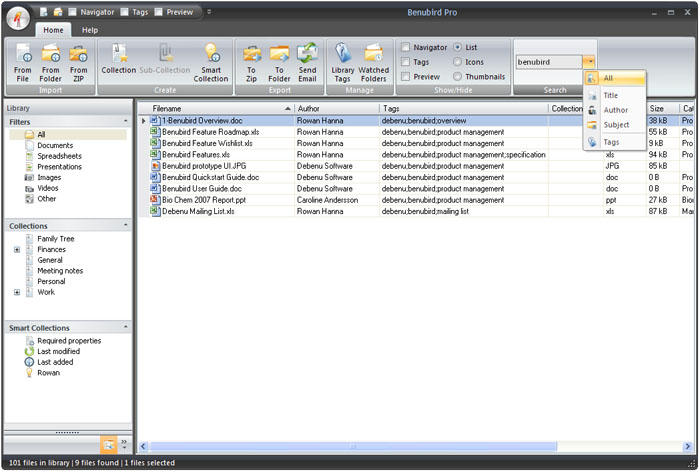Select the Thumbnails view radio button
The height and width of the screenshot is (472, 700).
pyautogui.click(x=457, y=77)
